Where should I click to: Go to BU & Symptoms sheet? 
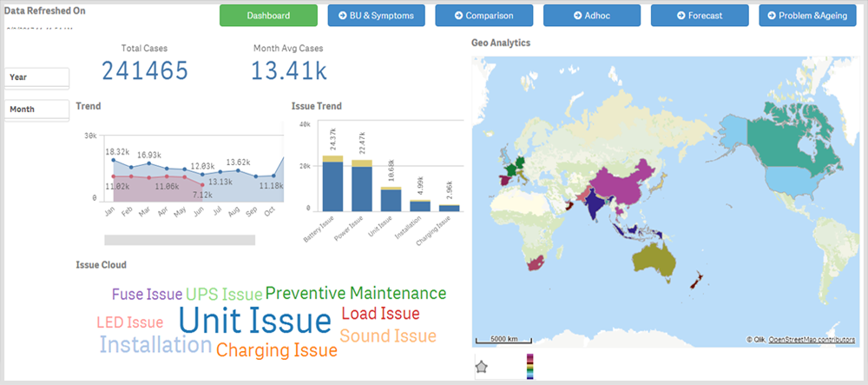(377, 16)
